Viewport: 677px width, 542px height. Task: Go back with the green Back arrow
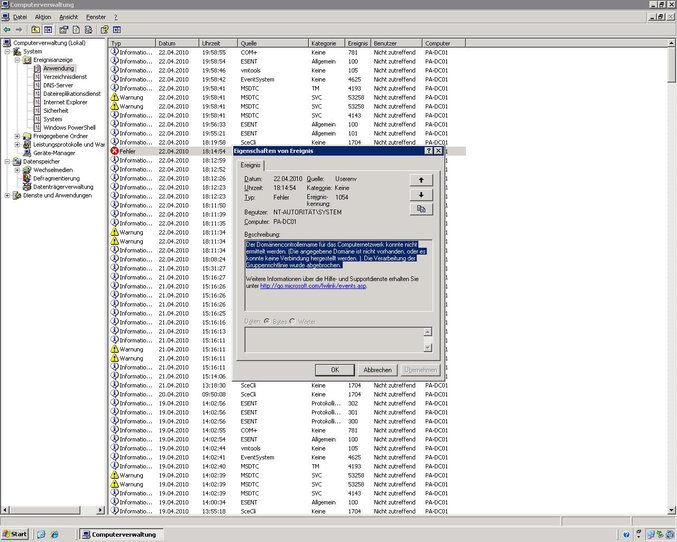click(7, 30)
